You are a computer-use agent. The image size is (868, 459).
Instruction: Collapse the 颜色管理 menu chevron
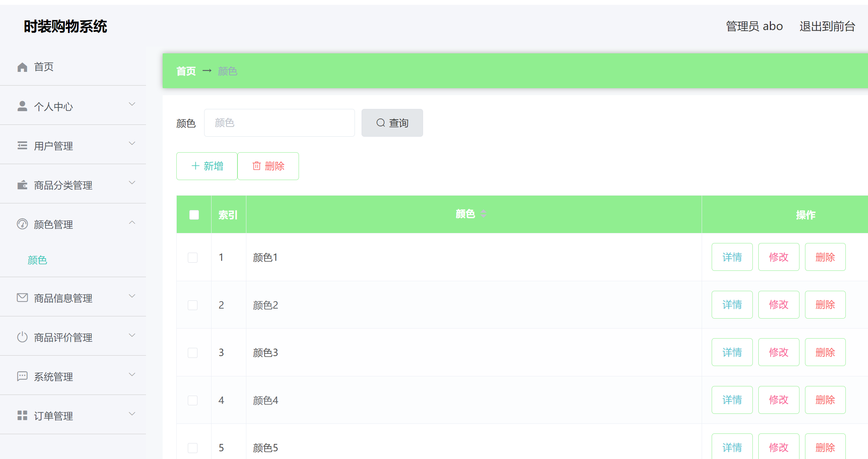pos(132,222)
